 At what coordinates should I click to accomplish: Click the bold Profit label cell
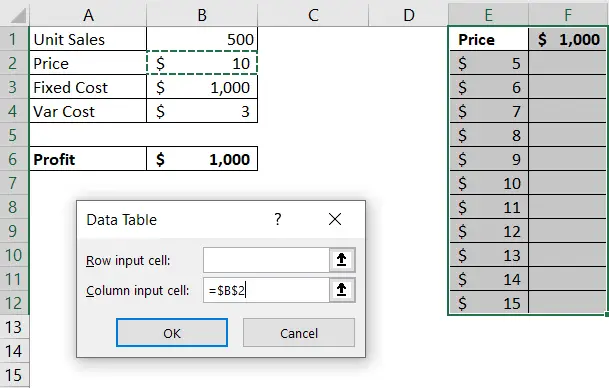pyautogui.click(x=88, y=159)
